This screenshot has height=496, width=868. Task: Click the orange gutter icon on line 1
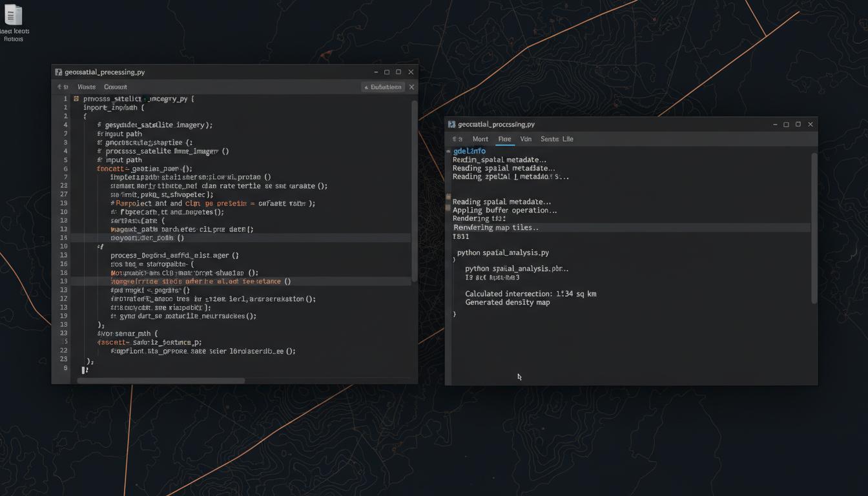pos(76,99)
